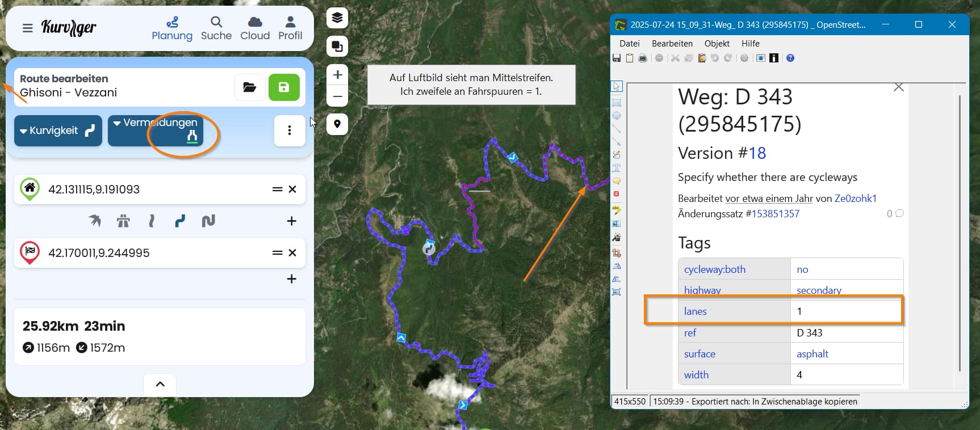Switch to the Suche tab
This screenshot has height=430, width=980.
coord(216,28)
